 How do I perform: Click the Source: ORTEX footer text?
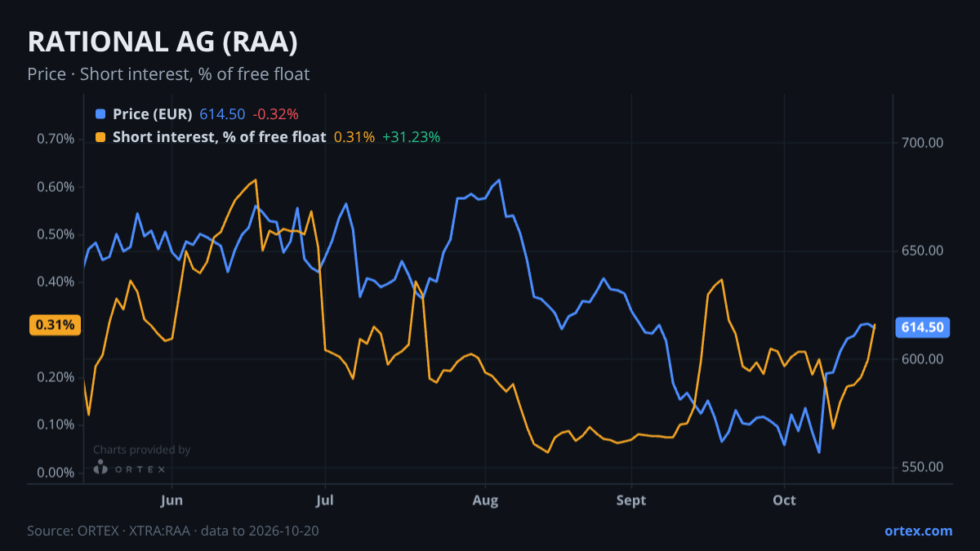pos(173,531)
